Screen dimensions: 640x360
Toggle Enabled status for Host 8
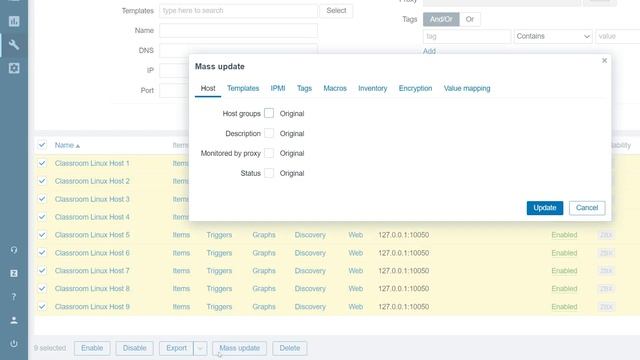564,289
